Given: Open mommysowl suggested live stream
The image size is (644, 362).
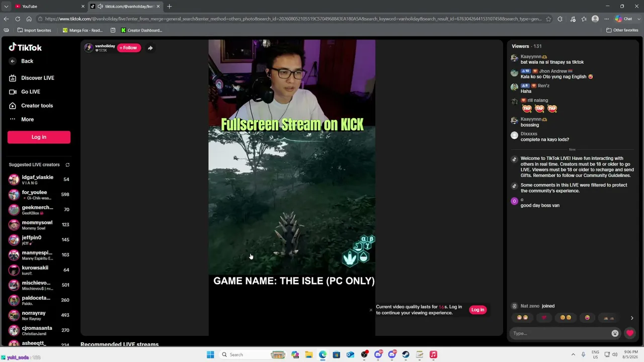Looking at the screenshot, I should [39, 225].
